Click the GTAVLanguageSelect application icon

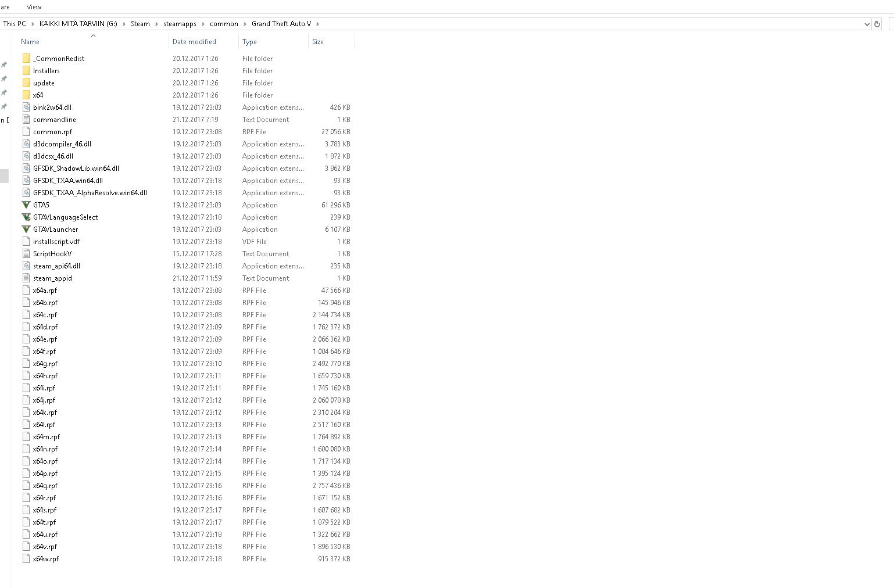pos(26,217)
